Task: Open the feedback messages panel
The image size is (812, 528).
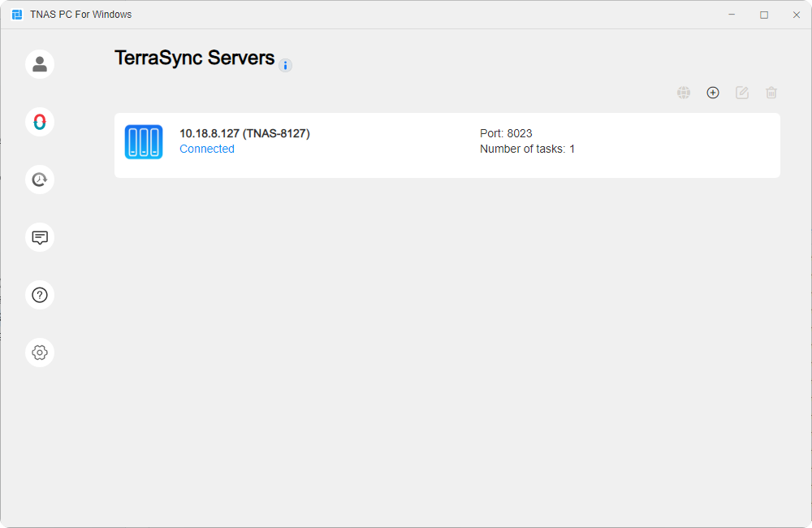Action: (39, 236)
